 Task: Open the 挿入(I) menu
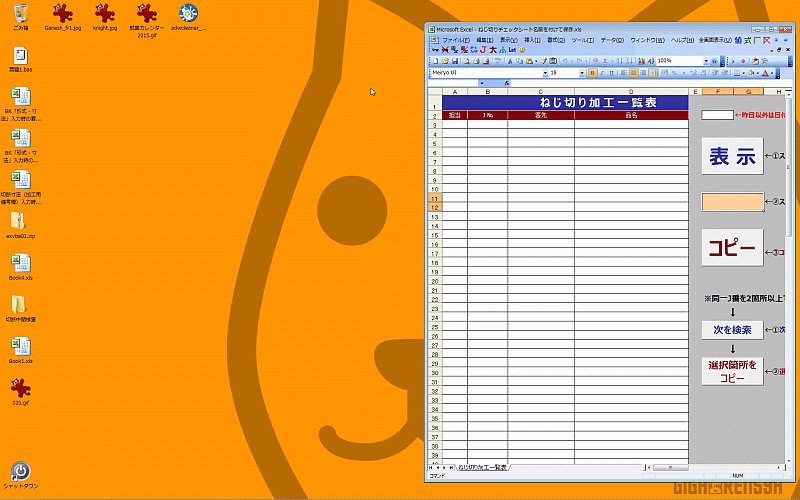click(532, 40)
